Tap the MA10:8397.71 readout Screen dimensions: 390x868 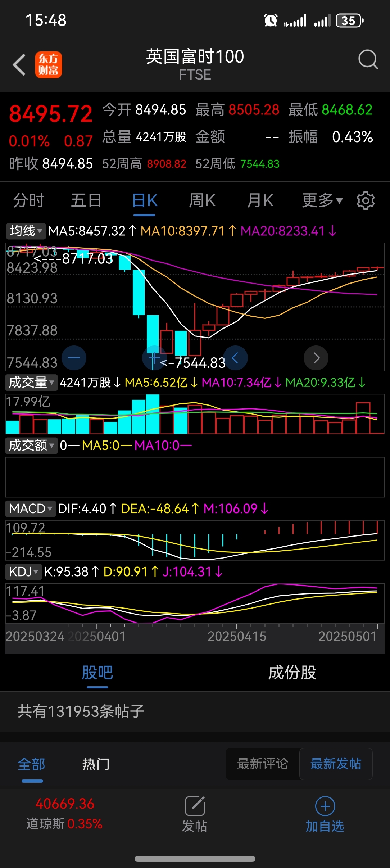189,231
